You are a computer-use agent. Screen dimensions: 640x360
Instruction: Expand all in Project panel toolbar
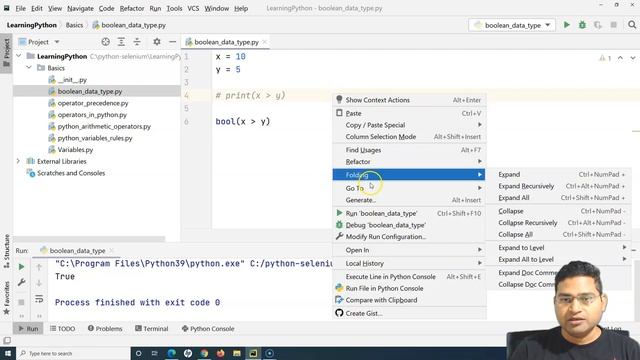click(121, 42)
